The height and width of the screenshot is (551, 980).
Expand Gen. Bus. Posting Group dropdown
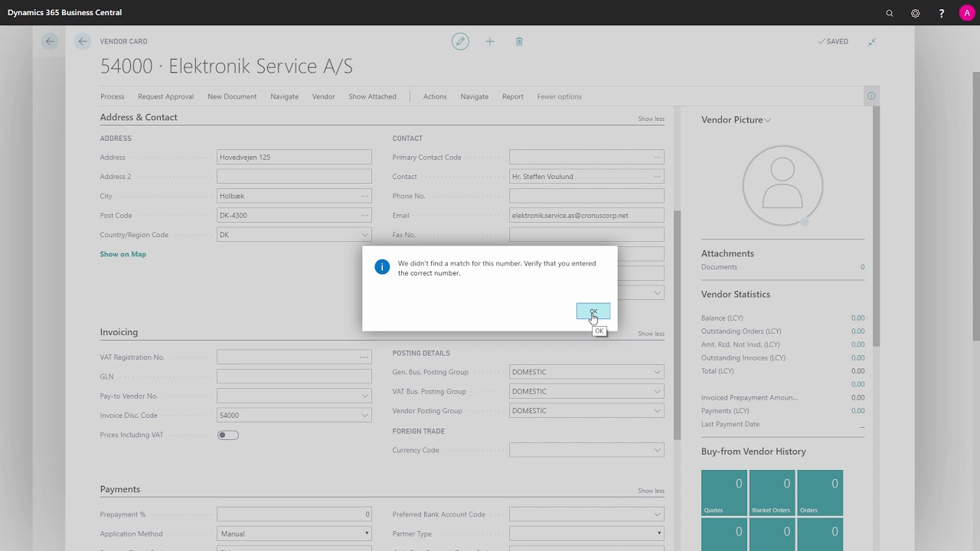[x=657, y=372]
